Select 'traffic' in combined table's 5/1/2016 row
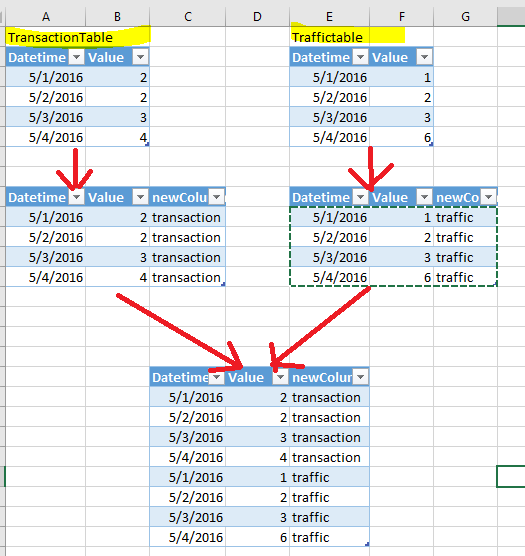This screenshot has width=525, height=556. pos(329,478)
